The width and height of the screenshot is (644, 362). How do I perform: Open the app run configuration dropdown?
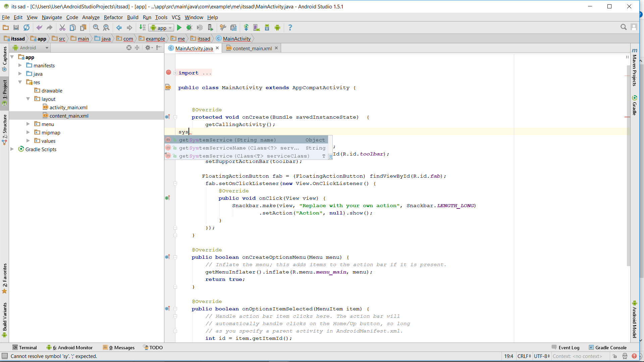161,28
